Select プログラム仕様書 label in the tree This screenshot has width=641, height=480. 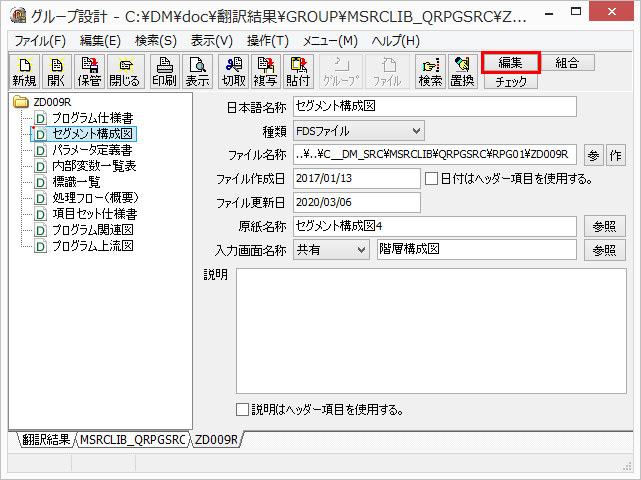pos(93,118)
